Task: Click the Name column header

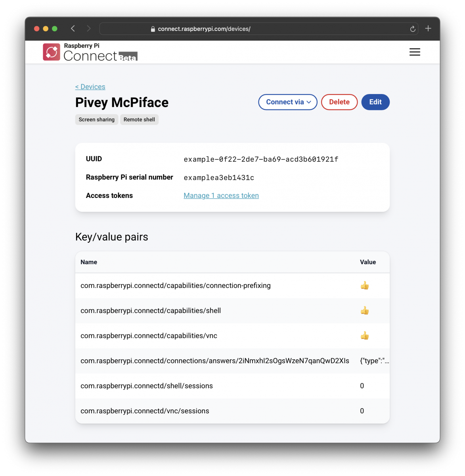Action: point(89,262)
